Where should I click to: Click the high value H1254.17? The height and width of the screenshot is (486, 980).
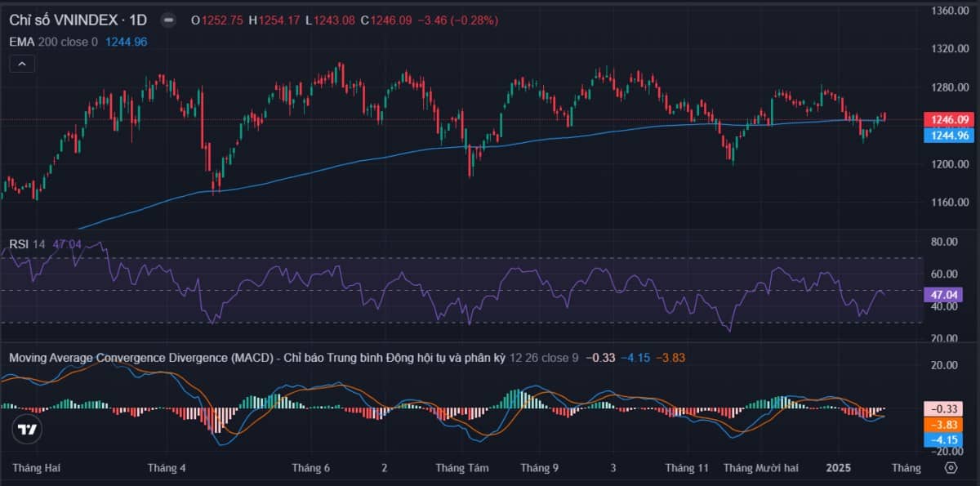pos(275,20)
